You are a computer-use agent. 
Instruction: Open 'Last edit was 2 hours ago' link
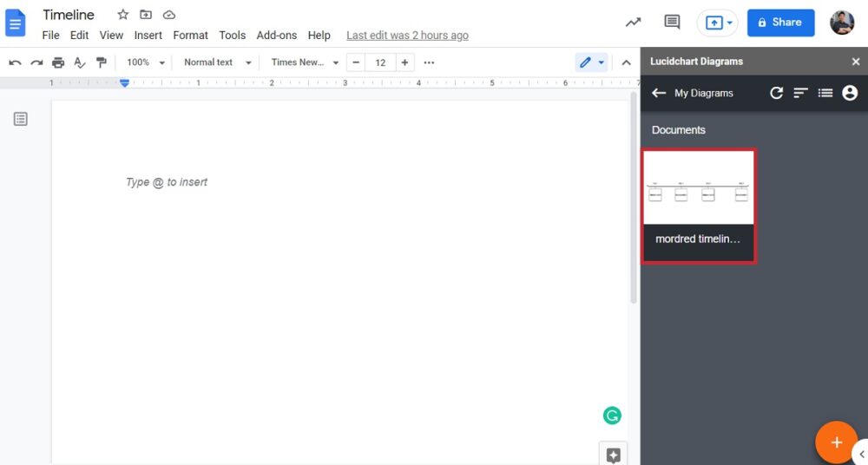407,36
